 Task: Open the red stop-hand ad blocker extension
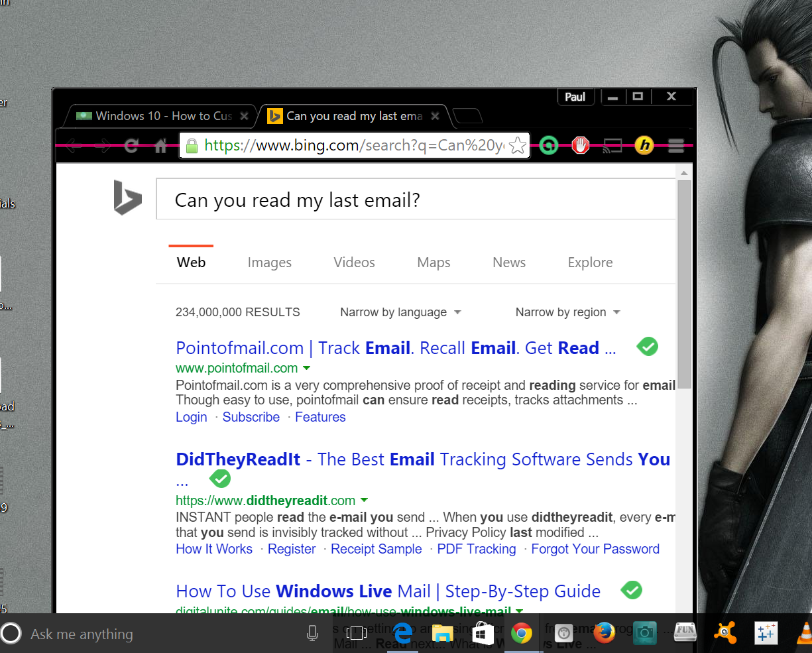[581, 145]
